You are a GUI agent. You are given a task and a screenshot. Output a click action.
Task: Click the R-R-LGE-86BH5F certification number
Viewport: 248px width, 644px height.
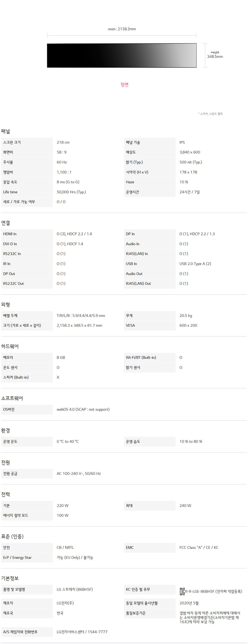tap(214, 591)
